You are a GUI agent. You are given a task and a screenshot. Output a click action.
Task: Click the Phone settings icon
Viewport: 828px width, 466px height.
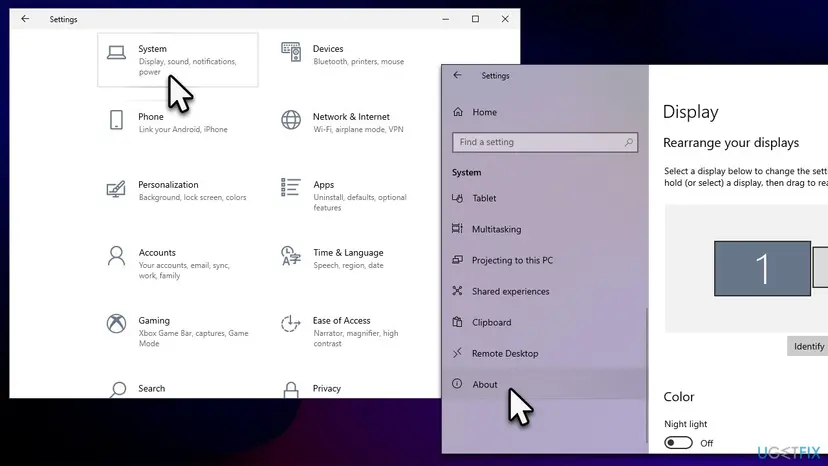point(116,120)
